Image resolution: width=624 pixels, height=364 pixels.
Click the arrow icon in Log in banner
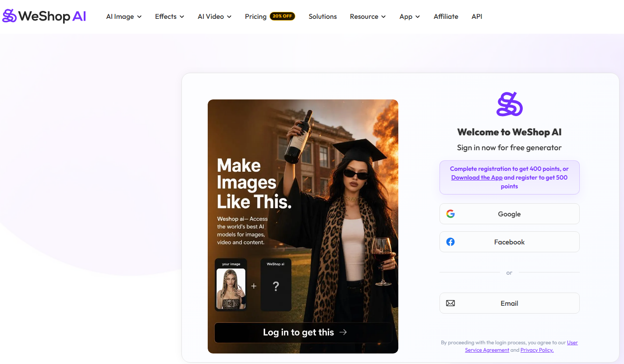coord(343,332)
